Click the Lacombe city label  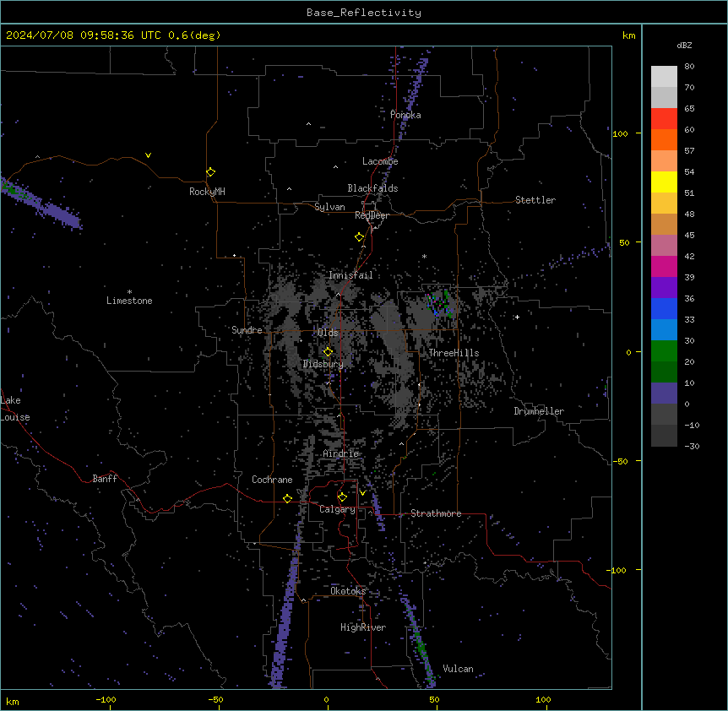coord(380,161)
